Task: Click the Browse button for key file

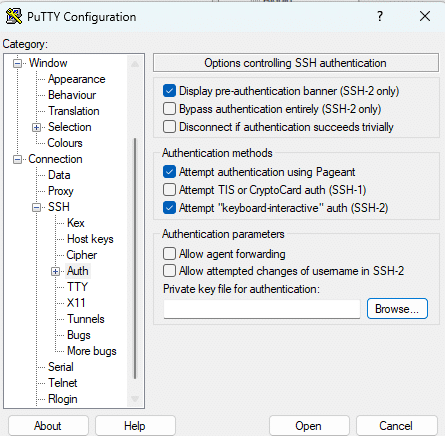Action: pyautogui.click(x=397, y=309)
